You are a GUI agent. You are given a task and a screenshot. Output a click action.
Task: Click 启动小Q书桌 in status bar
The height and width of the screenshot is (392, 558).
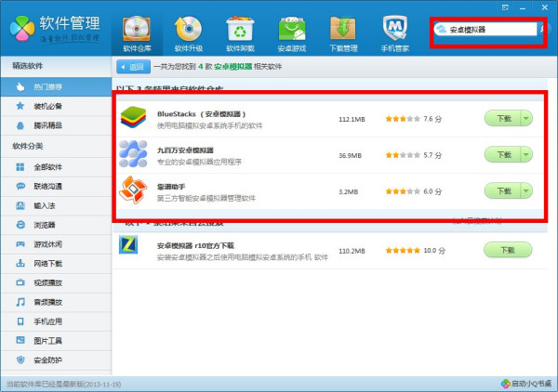(526, 384)
